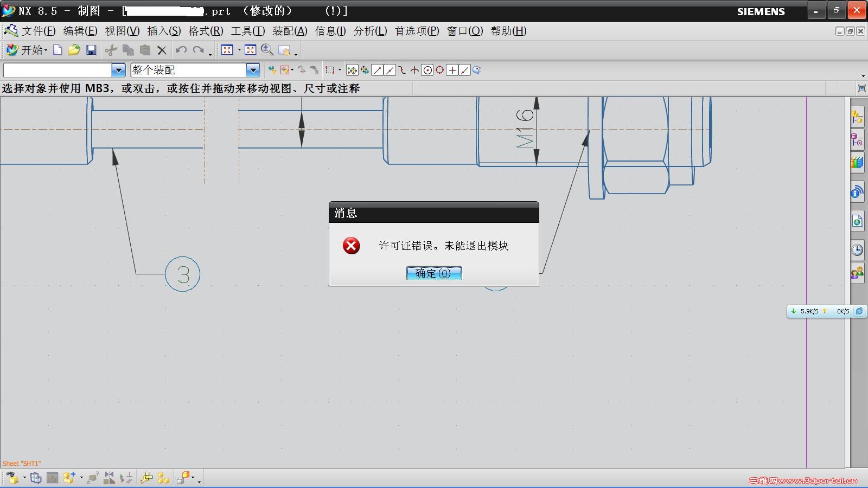Click the rectangle selection icon
The image size is (868, 488).
click(329, 70)
